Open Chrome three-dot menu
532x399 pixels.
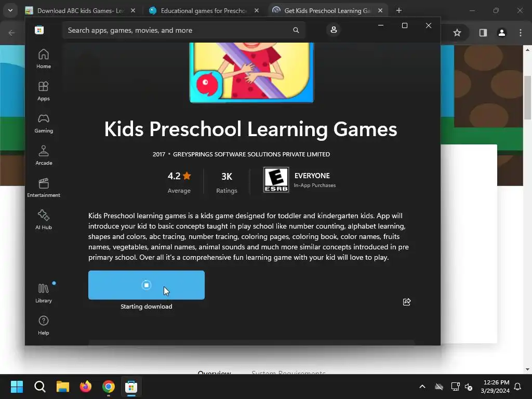pos(521,33)
